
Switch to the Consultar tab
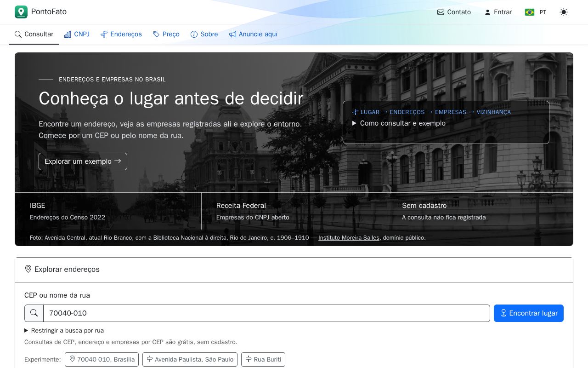[x=34, y=34]
